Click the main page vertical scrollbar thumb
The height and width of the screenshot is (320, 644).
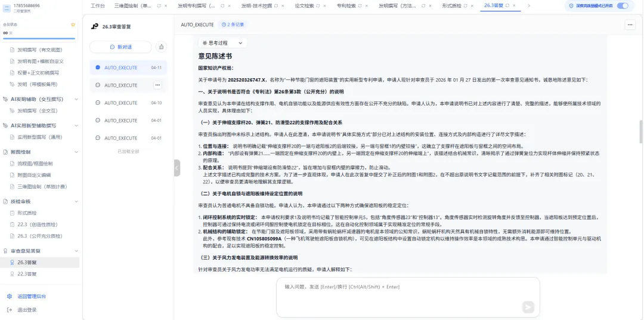[x=641, y=131]
